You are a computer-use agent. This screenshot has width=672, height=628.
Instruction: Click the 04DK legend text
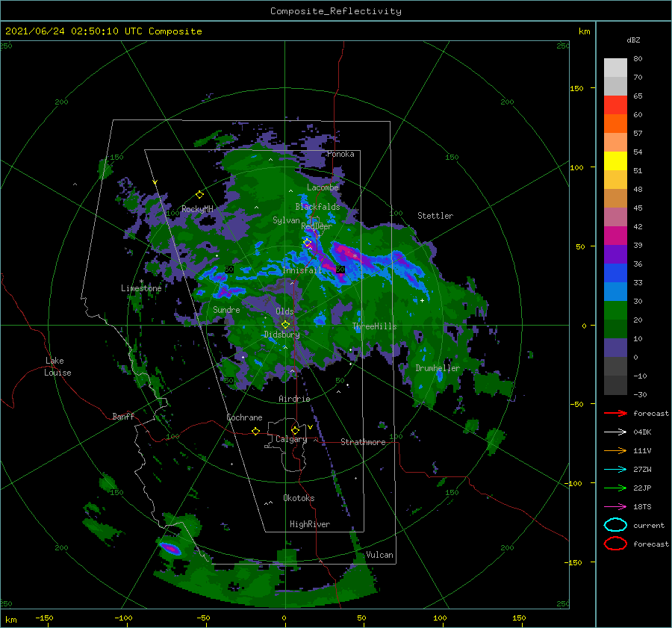tap(642, 432)
